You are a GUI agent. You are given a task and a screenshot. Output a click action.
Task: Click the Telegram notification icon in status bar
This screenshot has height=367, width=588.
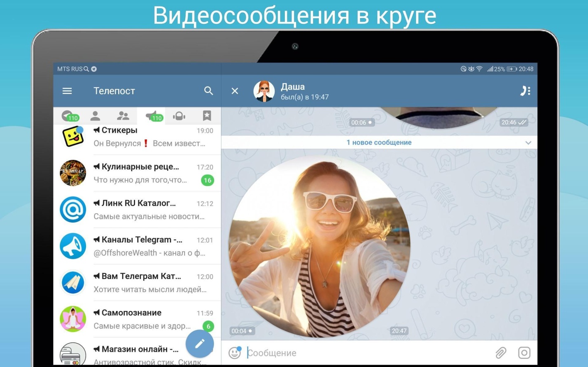click(94, 69)
